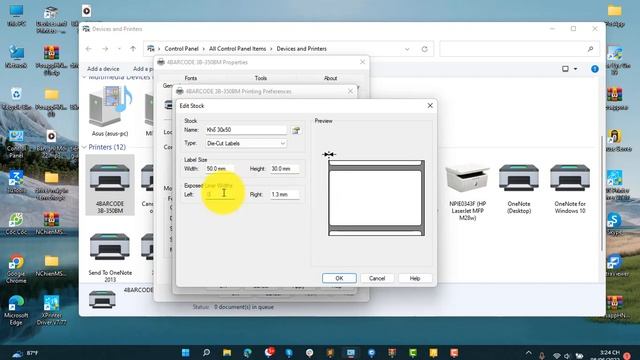Click the Control Panel search box

pyautogui.click(x=519, y=49)
